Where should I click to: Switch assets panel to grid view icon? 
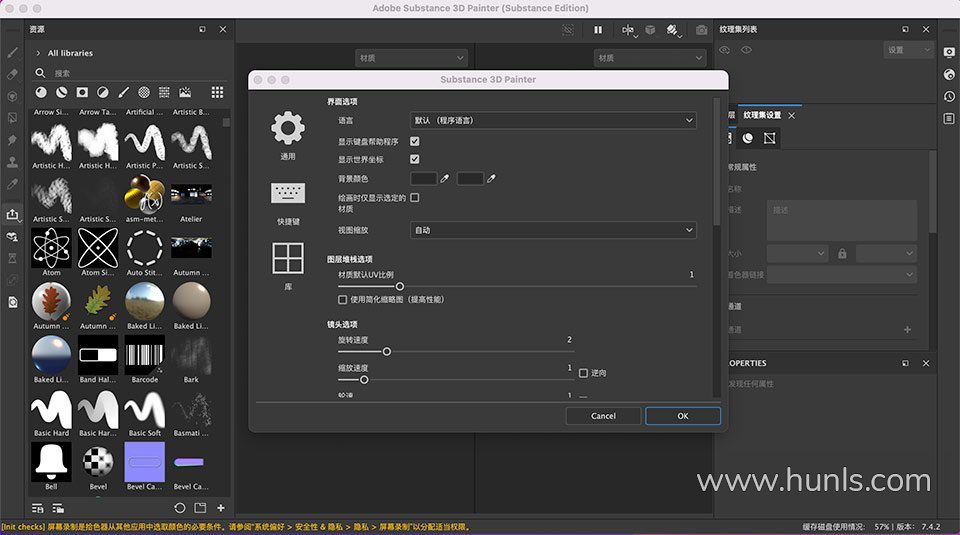click(x=217, y=92)
